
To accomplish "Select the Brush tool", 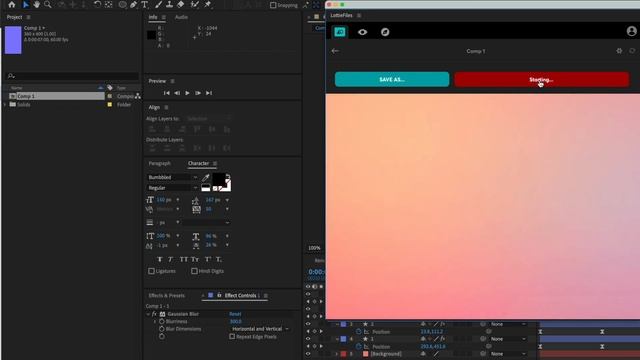I will tap(158, 4).
